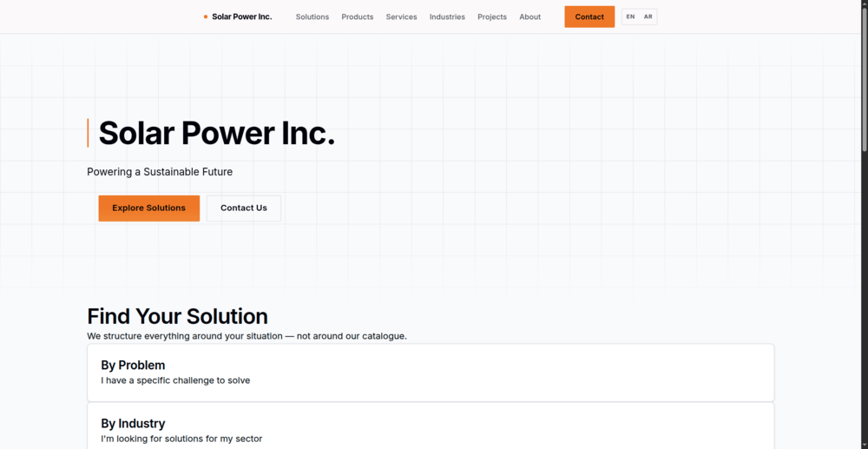Click the scrollbar track below the thumb
Screen dimensions: 868x449
(863, 304)
